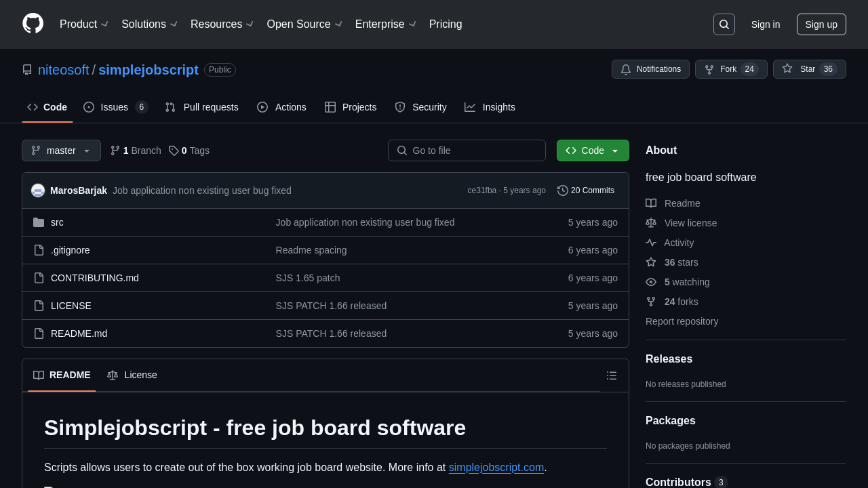Viewport: 868px width, 488px height.
Task: Open the simplejobscript.com link
Action: click(496, 468)
